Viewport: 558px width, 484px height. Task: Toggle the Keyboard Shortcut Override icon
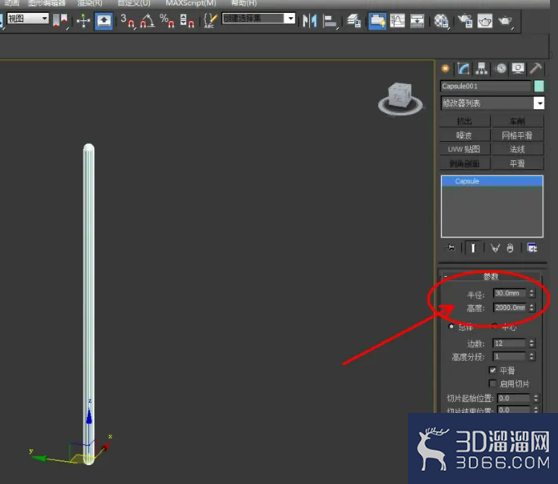coord(104,21)
